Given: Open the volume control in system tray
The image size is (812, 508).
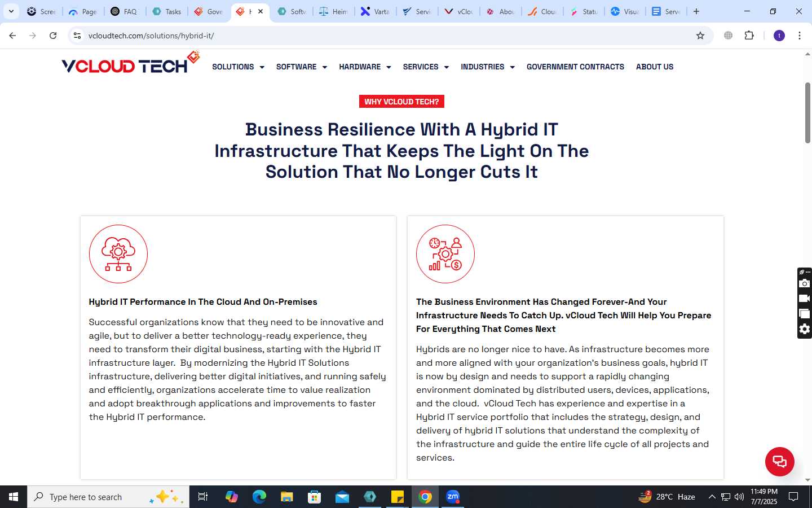Looking at the screenshot, I should [739, 497].
